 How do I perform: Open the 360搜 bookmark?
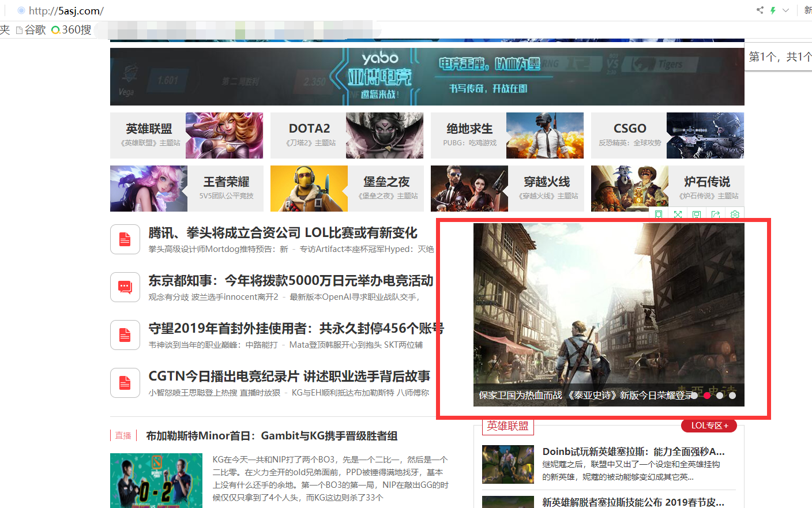coord(72,29)
